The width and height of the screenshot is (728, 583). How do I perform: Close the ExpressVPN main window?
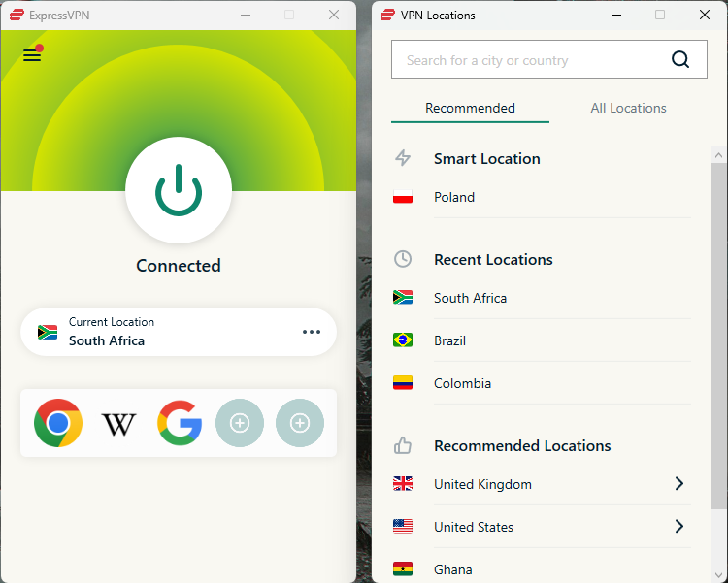334,15
